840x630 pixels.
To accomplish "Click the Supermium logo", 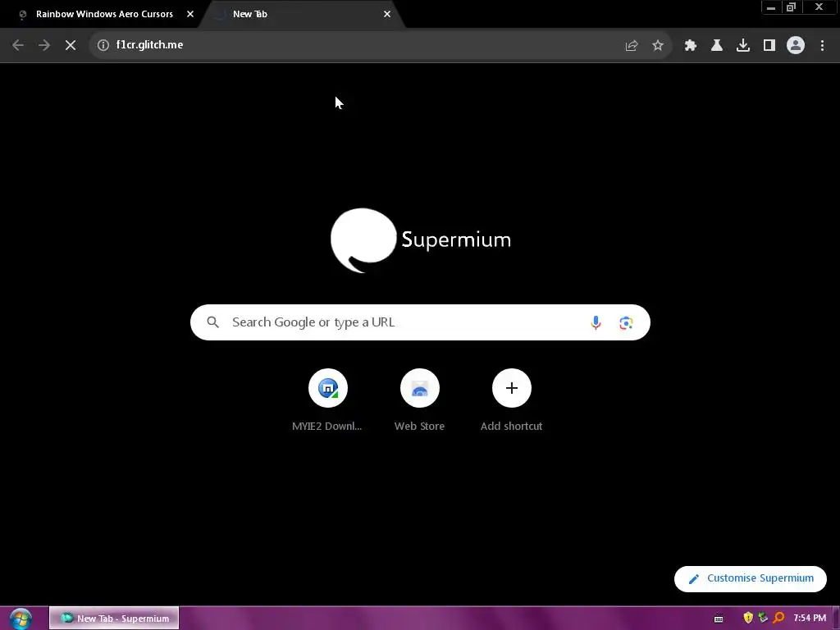I will (421, 240).
